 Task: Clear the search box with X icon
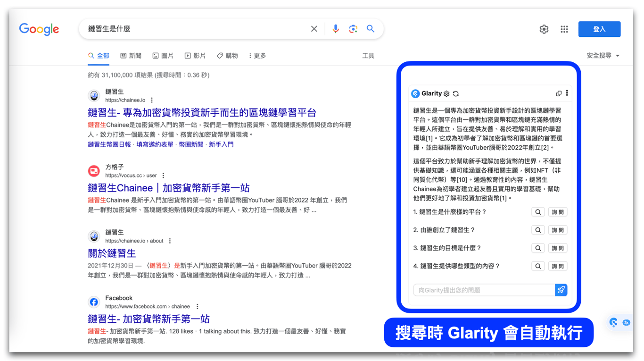[x=314, y=29]
